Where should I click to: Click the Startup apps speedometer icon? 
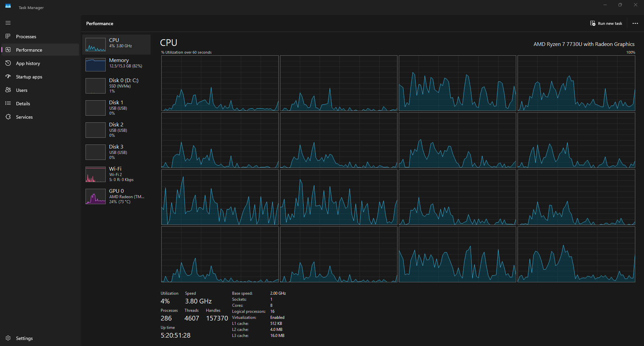coord(8,76)
